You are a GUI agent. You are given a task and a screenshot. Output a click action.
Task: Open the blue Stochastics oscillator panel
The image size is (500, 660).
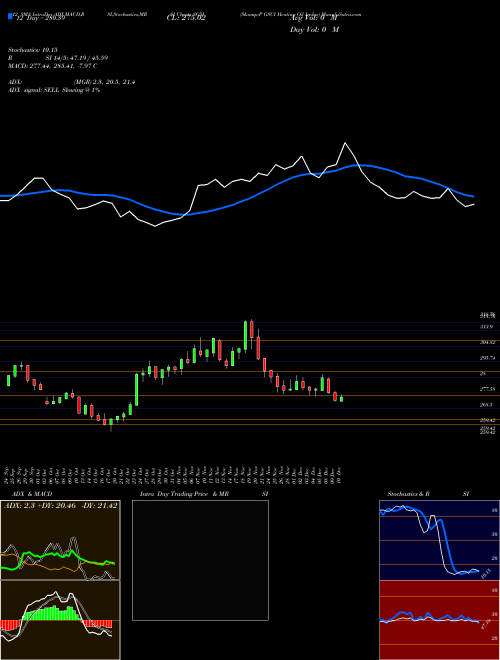[x=437, y=540]
